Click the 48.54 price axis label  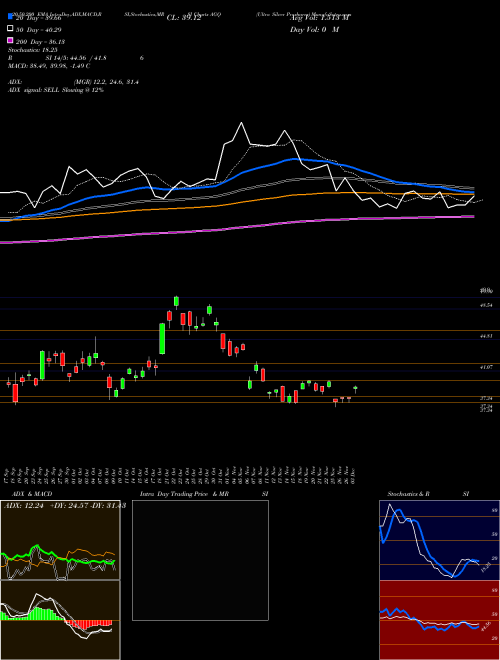[x=487, y=305]
